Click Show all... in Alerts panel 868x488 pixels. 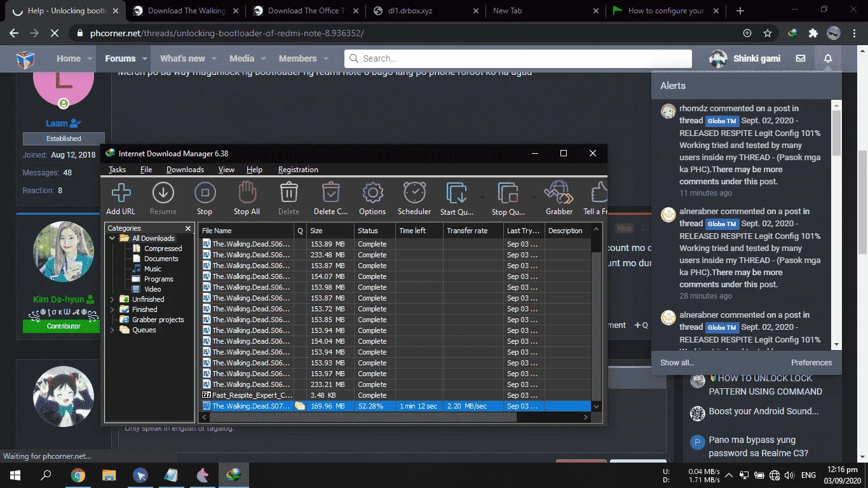[x=677, y=363]
